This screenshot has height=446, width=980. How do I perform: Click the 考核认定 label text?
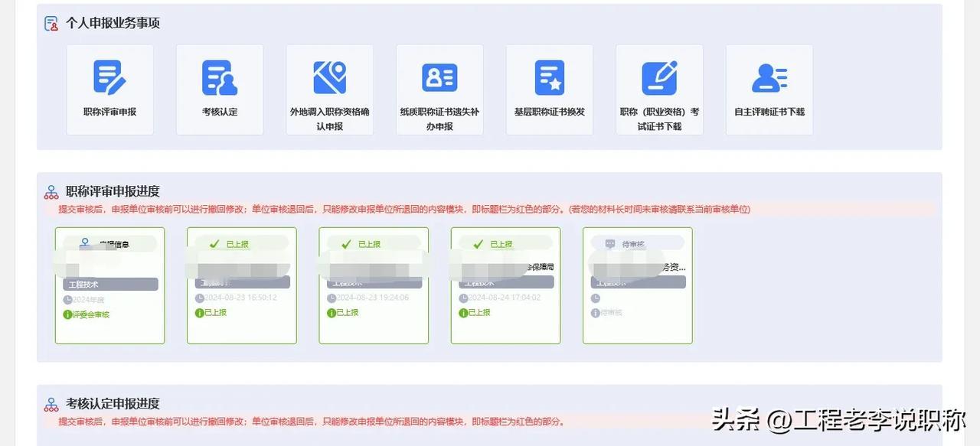click(x=220, y=112)
